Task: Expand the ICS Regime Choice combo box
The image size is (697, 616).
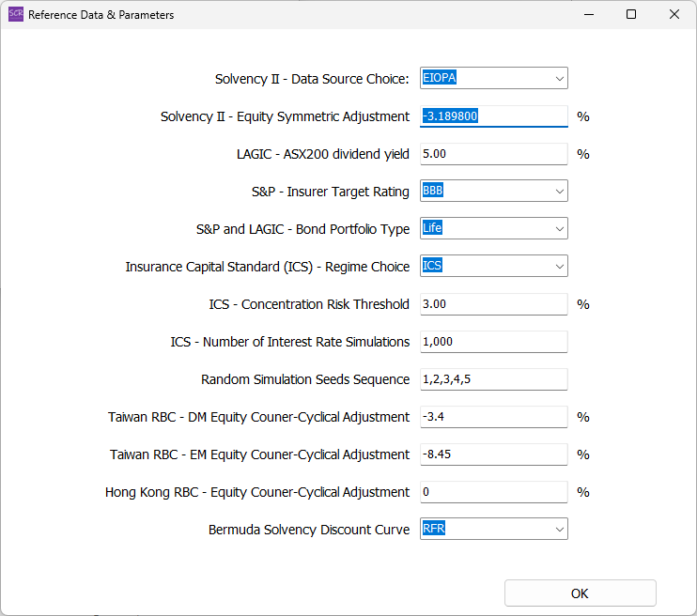Action: 494,267
